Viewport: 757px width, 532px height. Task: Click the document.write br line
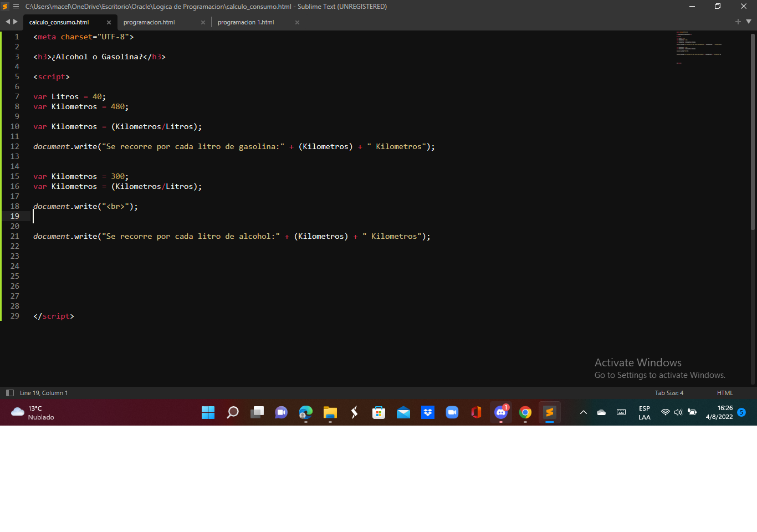click(85, 206)
